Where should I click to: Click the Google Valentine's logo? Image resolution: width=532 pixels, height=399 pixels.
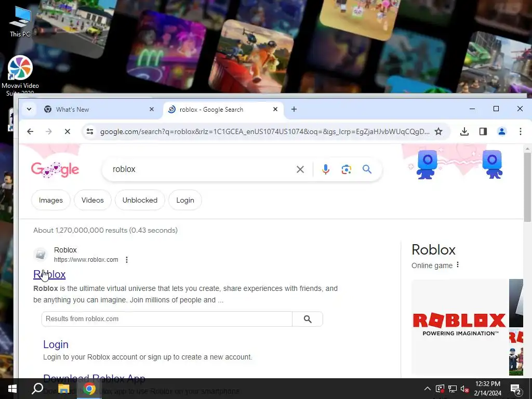(55, 170)
